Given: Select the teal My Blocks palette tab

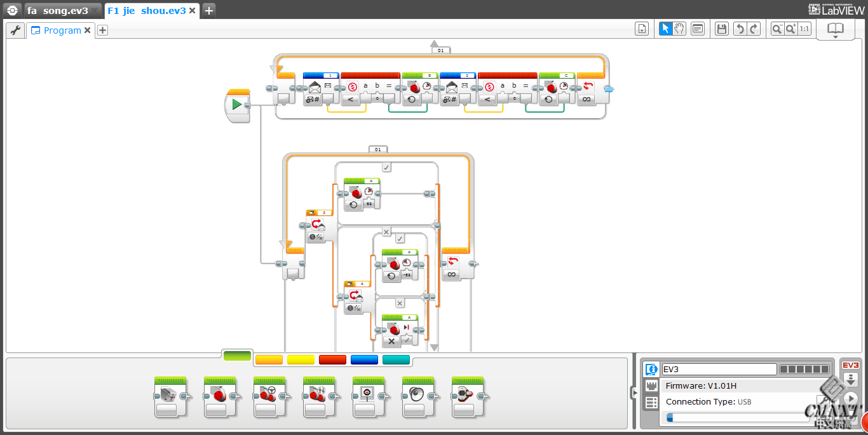Looking at the screenshot, I should [x=396, y=359].
